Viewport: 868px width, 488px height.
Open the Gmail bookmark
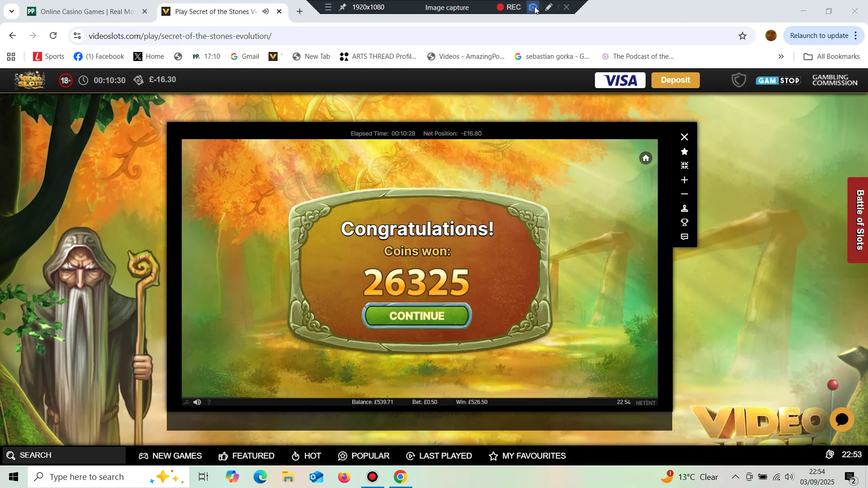point(245,56)
